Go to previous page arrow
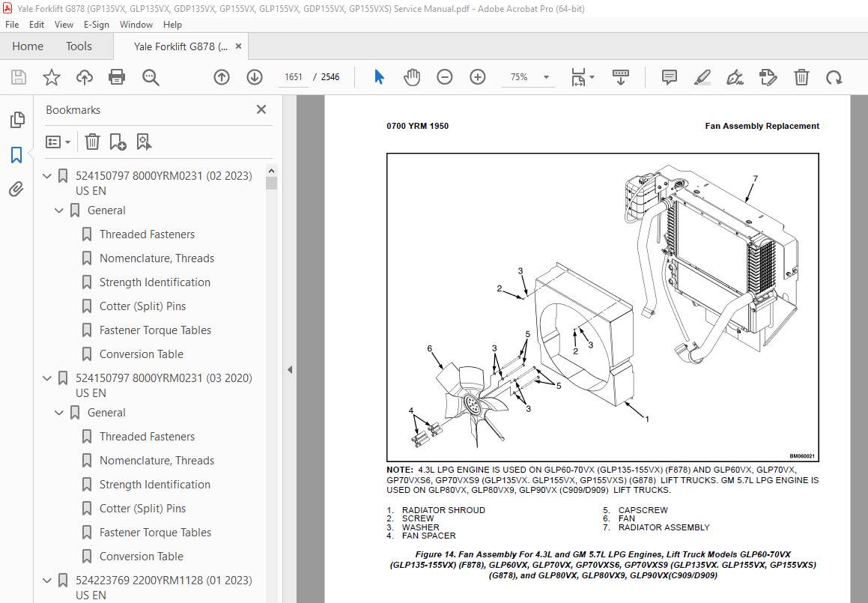This screenshot has height=603, width=868. coord(222,77)
